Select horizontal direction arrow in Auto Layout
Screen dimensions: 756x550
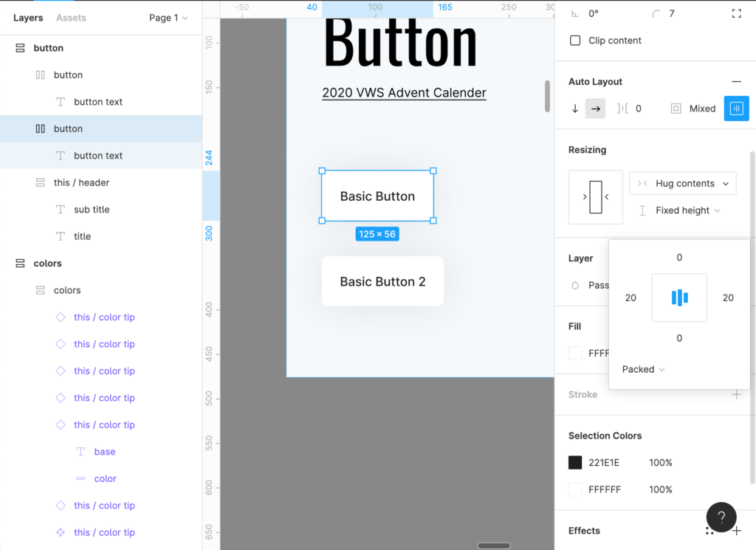click(x=595, y=109)
